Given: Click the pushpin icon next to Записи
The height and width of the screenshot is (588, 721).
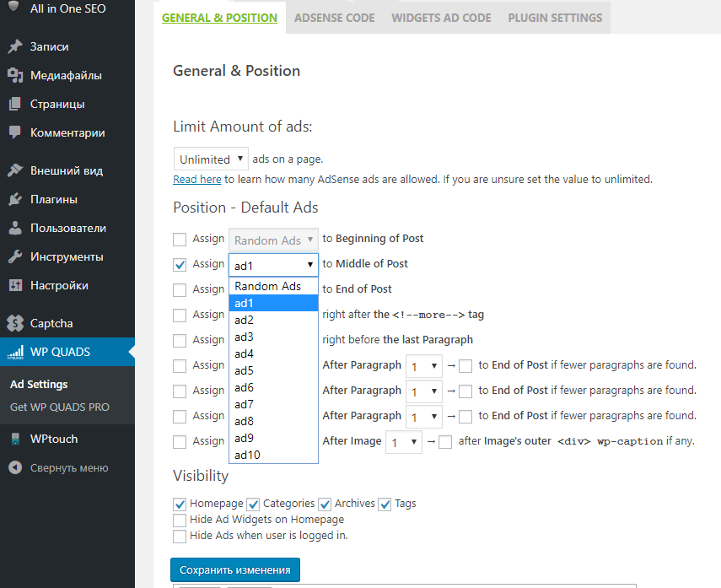Looking at the screenshot, I should [x=14, y=47].
